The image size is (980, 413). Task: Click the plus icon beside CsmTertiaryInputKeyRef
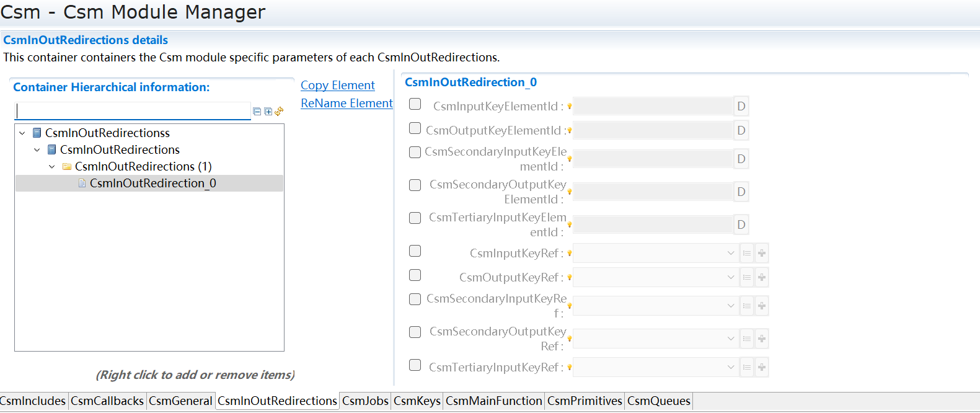pyautogui.click(x=761, y=367)
